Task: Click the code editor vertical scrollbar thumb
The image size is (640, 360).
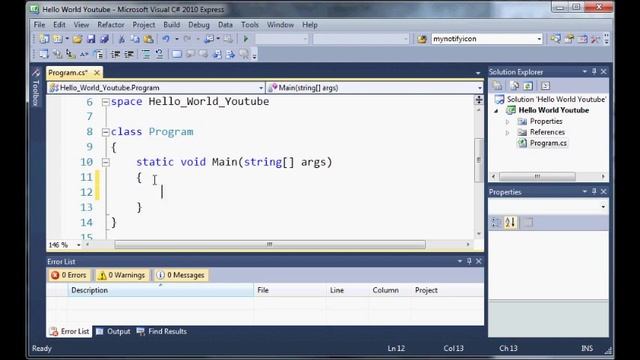Action: coord(479,160)
